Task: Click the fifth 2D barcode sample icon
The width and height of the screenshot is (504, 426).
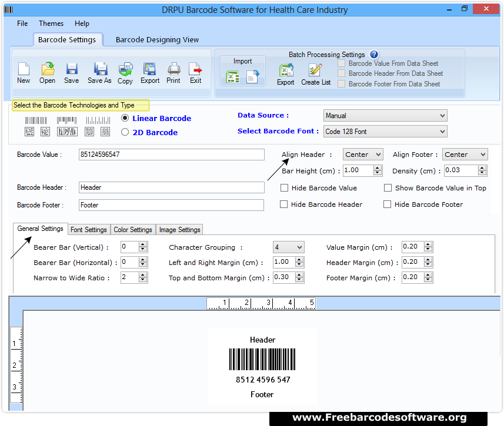Action: click(x=105, y=132)
